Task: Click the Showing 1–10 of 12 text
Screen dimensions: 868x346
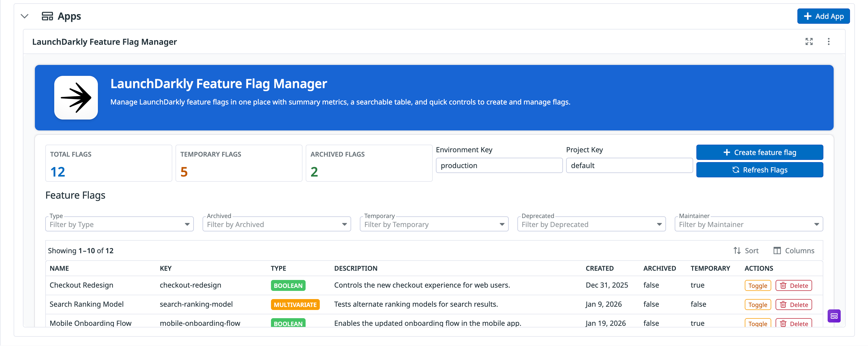Action: pos(80,250)
